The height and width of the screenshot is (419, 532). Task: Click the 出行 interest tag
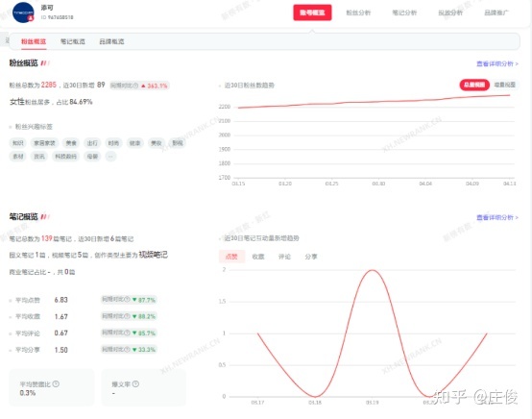pos(92,143)
